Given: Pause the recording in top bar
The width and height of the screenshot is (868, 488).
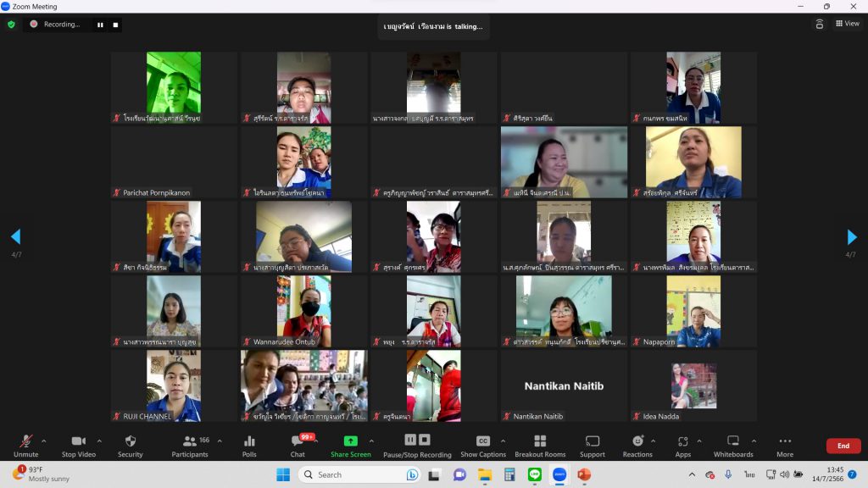Looking at the screenshot, I should coord(100,25).
